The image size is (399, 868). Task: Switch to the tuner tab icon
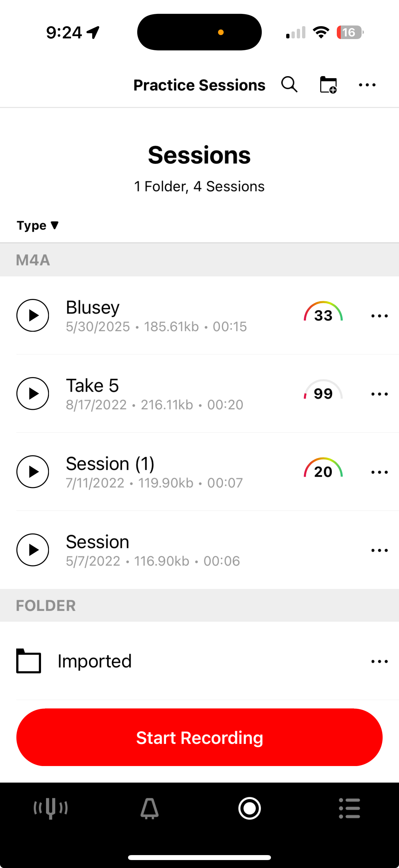(x=51, y=808)
